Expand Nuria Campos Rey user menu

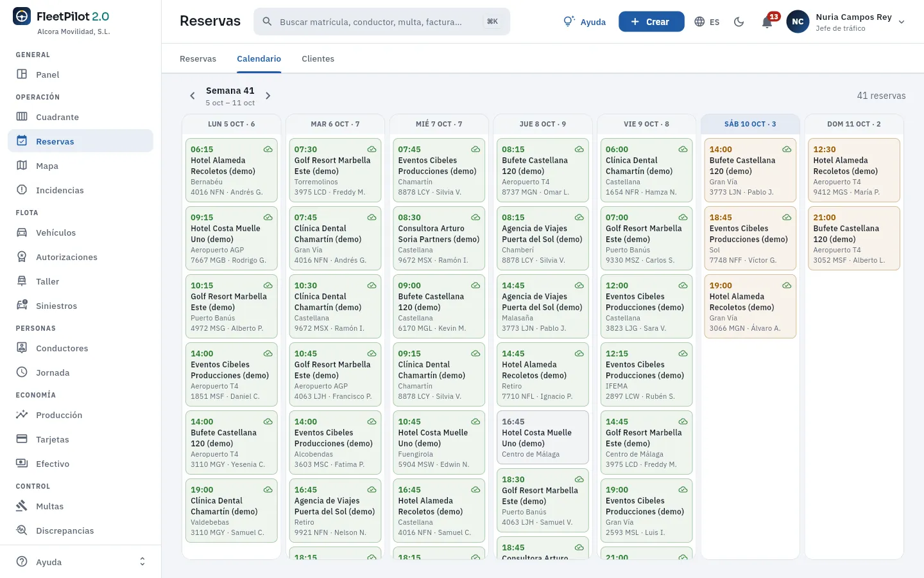[x=846, y=22]
